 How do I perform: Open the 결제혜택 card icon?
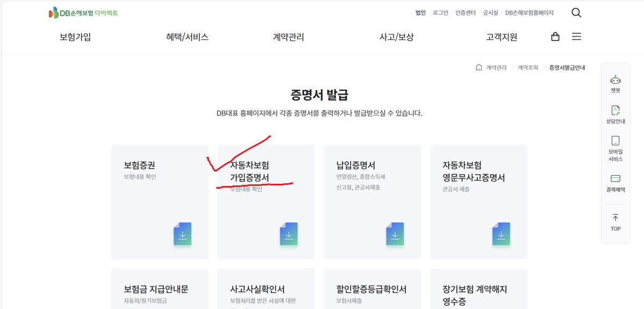(x=615, y=178)
